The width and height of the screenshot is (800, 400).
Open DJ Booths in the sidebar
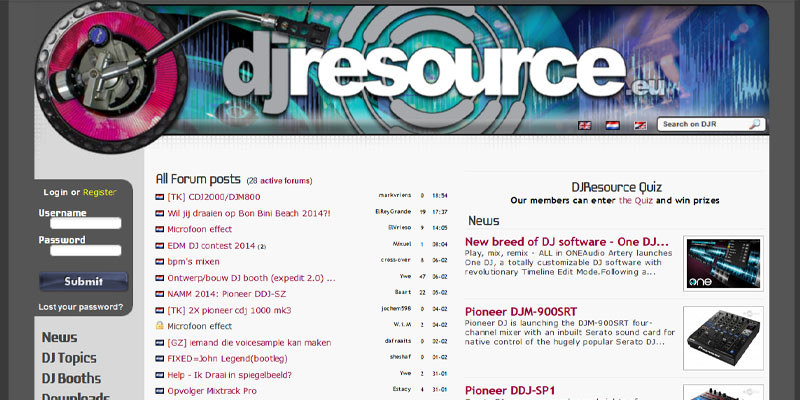71,378
